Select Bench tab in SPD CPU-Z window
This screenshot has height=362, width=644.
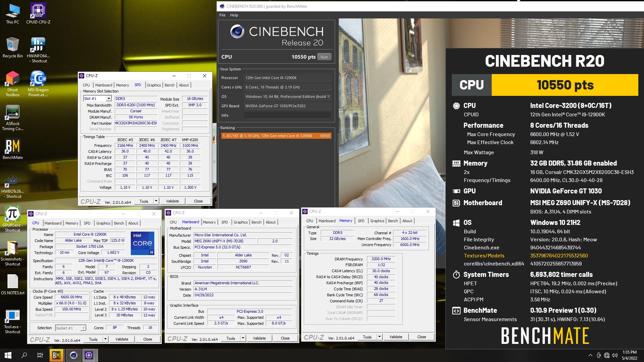(x=170, y=85)
